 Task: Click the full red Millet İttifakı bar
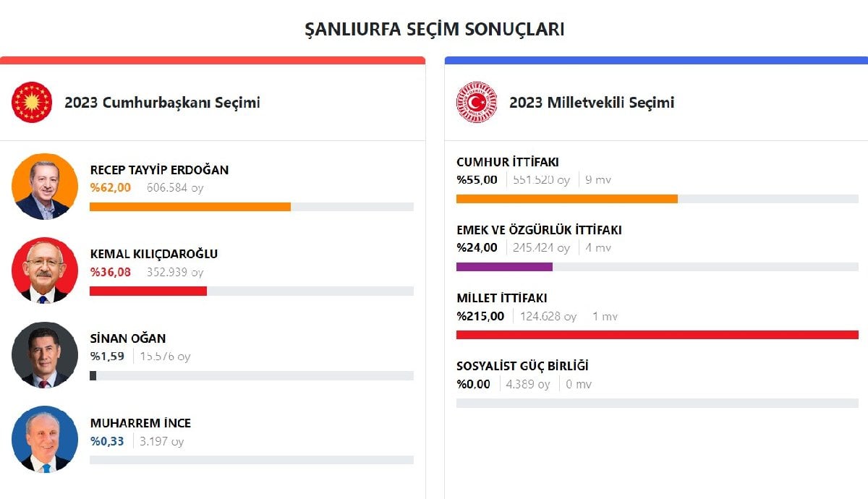tap(657, 335)
